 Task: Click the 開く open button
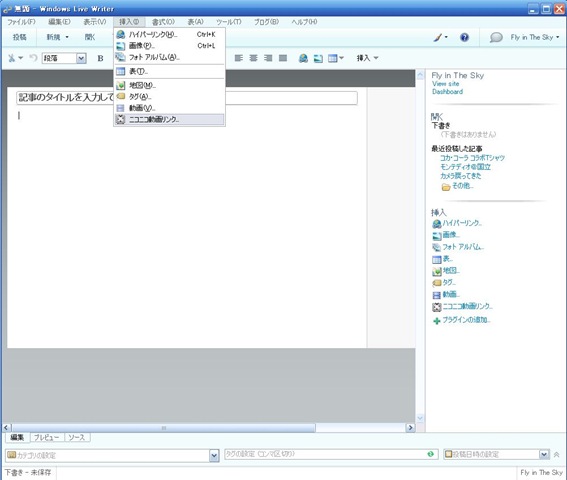pyautogui.click(x=90, y=37)
